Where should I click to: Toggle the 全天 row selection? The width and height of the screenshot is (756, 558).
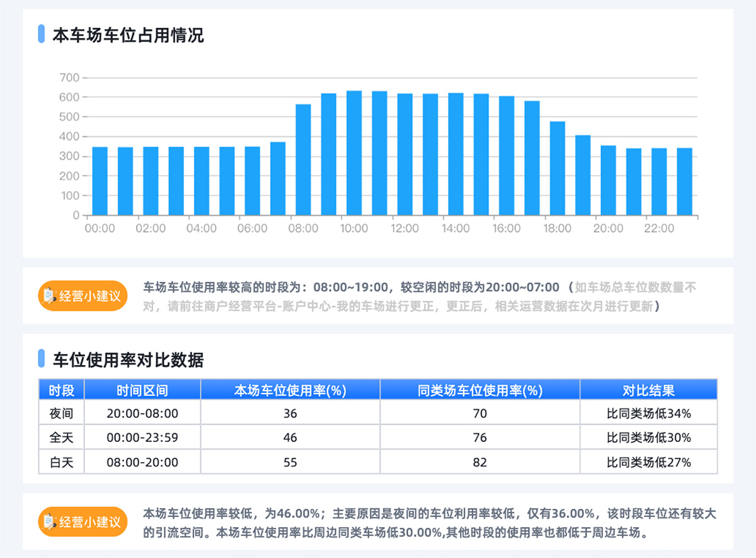[61, 438]
